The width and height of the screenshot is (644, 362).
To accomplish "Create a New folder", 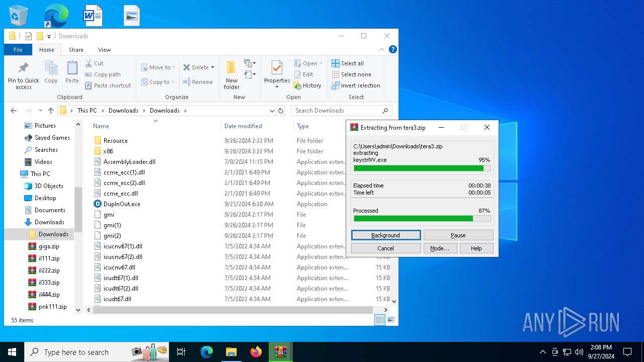I will point(231,75).
